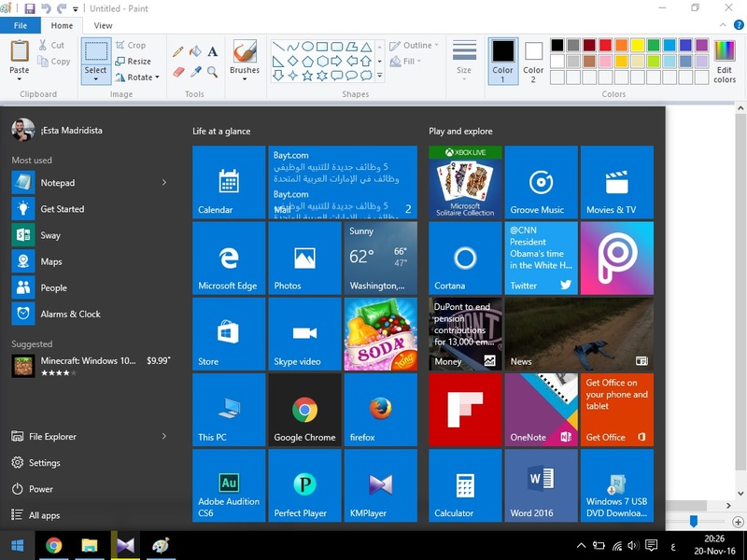747x560 pixels.
Task: Click the Brushes tool icon
Action: point(245,51)
